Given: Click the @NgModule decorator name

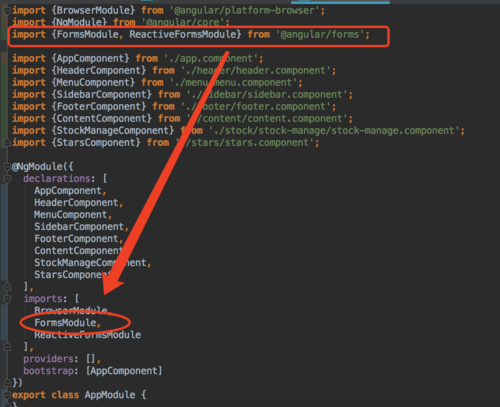Looking at the screenshot, I should 37,166.
